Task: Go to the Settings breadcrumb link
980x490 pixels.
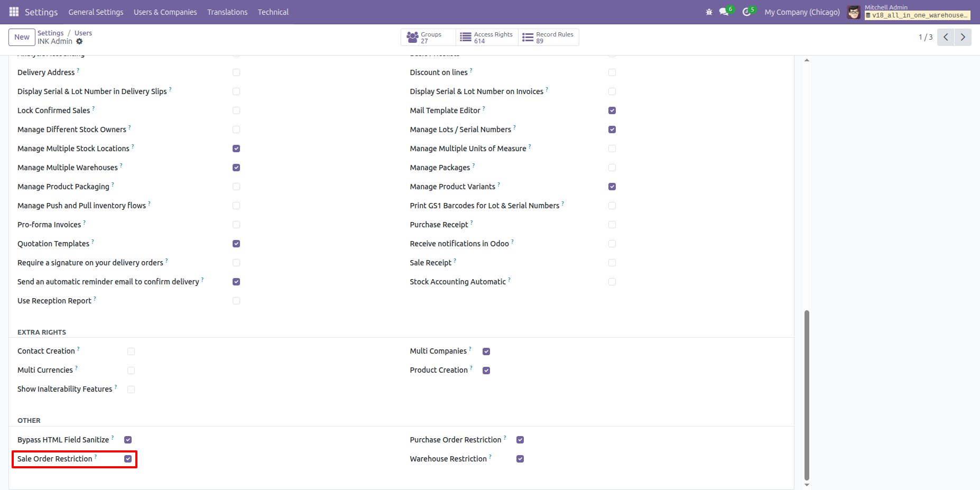Action: point(50,33)
